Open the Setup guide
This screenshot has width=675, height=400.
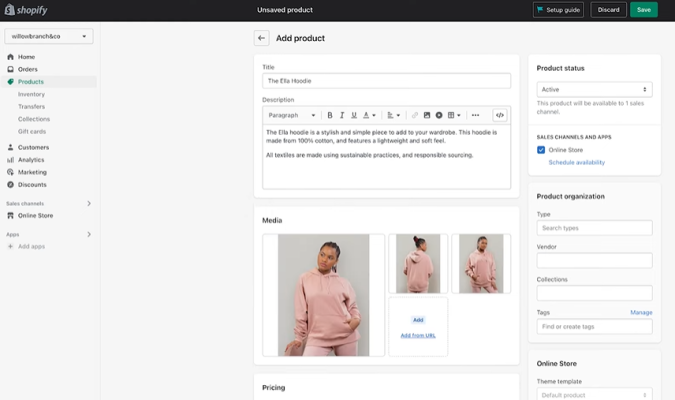point(558,9)
